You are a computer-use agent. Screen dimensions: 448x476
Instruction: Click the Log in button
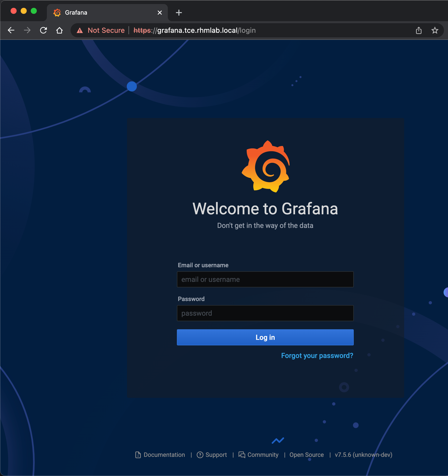pyautogui.click(x=265, y=337)
